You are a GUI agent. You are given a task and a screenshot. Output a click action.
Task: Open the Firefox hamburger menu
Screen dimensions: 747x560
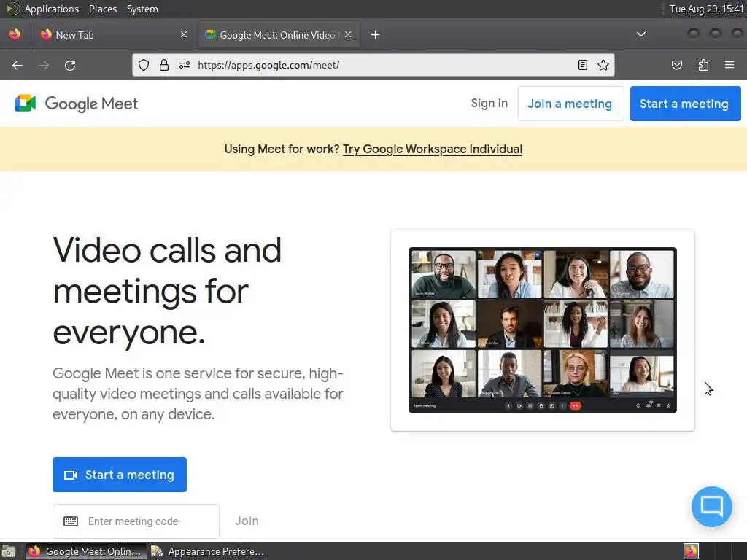729,65
